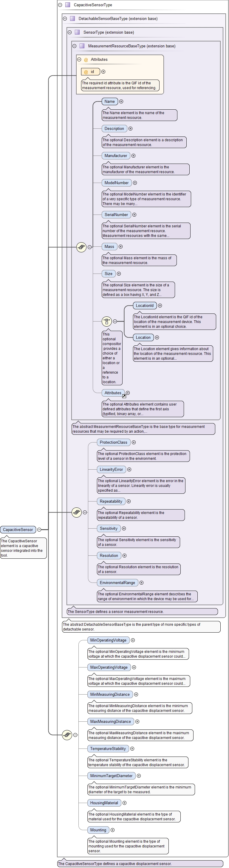
Task: Expand the Mass element plus
Action: point(120,247)
